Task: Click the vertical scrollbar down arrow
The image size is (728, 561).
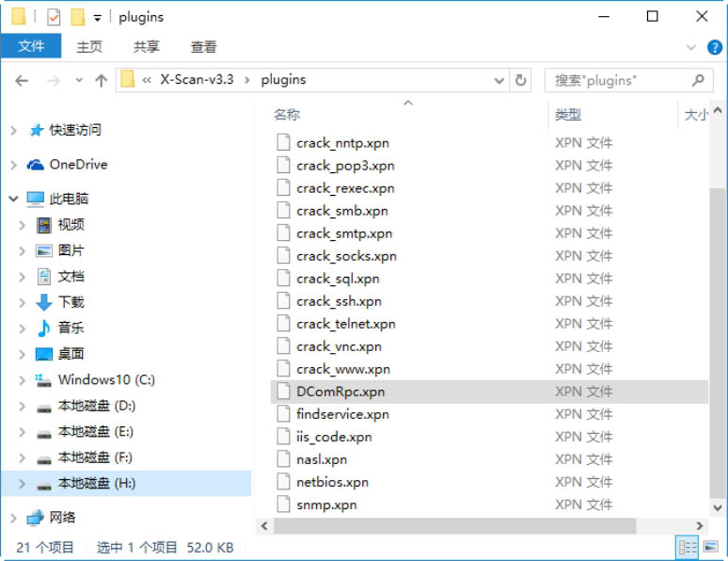Action: [x=718, y=507]
